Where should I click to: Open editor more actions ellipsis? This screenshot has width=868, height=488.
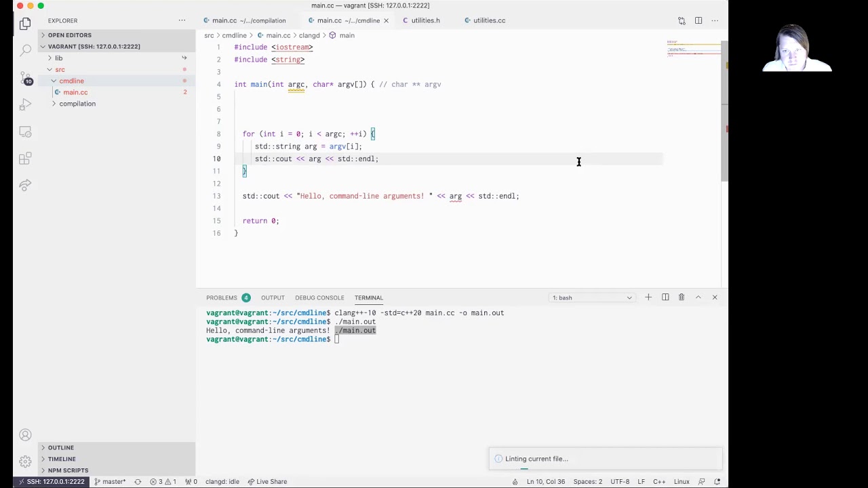point(715,20)
